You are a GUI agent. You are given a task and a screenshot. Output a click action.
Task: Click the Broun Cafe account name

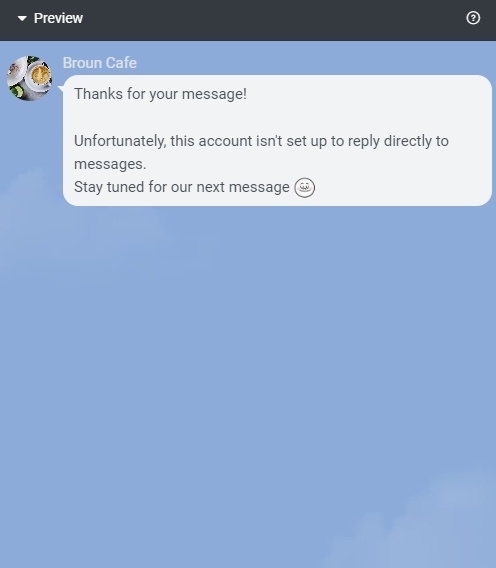click(100, 63)
